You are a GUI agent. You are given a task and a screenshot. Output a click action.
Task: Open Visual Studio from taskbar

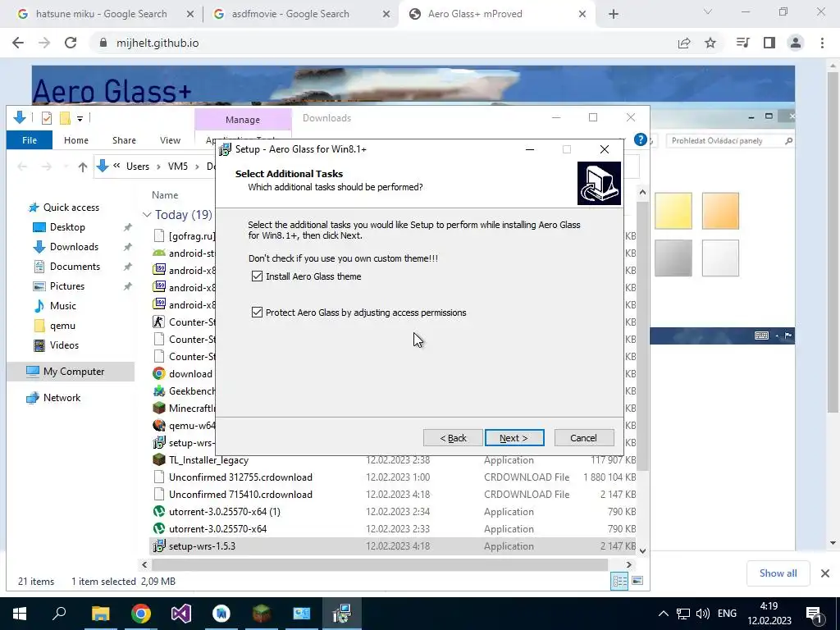click(181, 614)
